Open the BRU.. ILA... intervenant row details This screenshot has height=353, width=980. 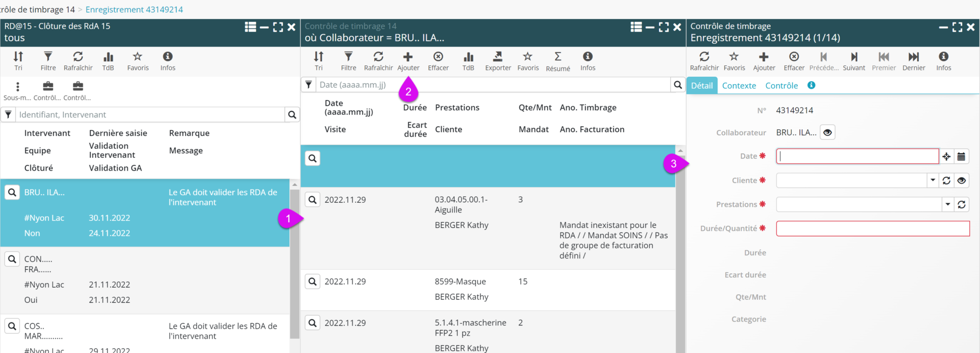pyautogui.click(x=12, y=193)
